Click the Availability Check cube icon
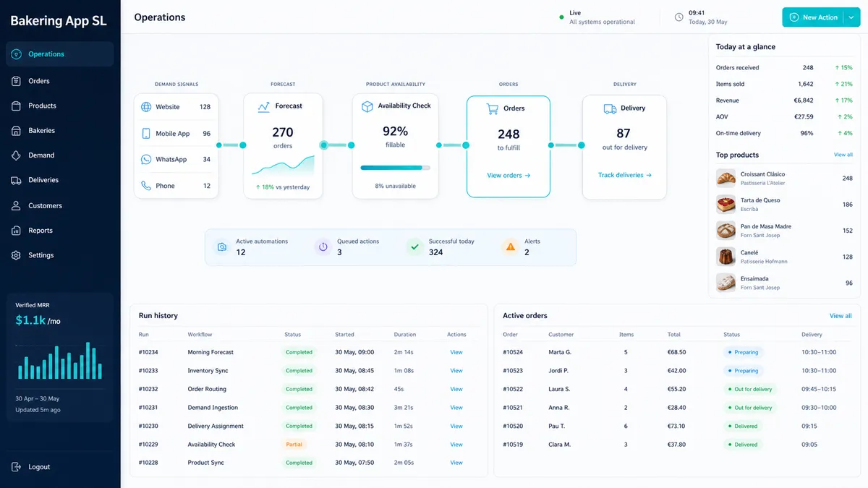Screen dimensions: 868x488 pyautogui.click(x=367, y=106)
